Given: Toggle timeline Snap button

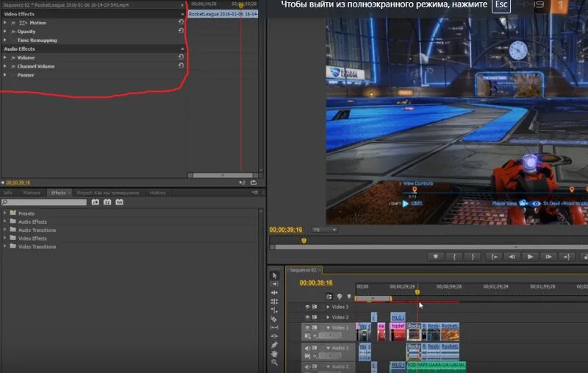Looking at the screenshot, I should 329,296.
